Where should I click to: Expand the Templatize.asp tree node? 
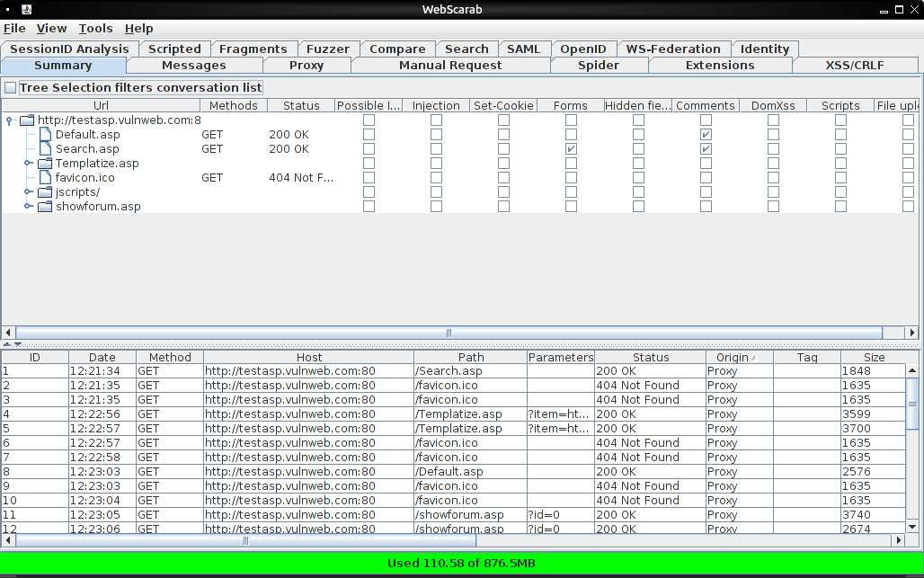[28, 164]
